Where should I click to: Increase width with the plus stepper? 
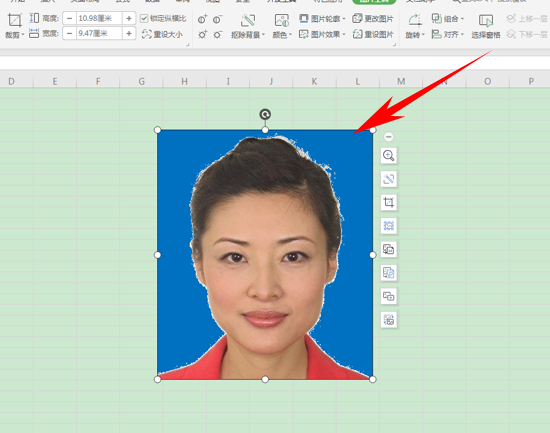[x=129, y=34]
